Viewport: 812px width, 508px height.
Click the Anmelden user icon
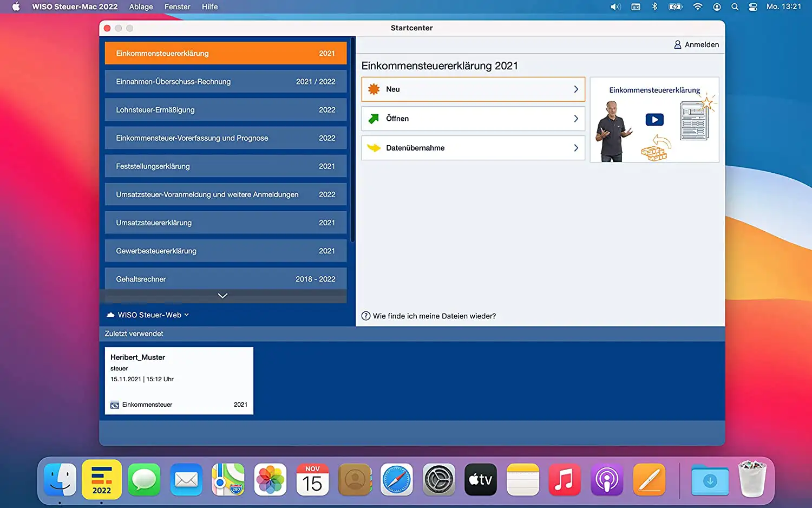click(677, 45)
